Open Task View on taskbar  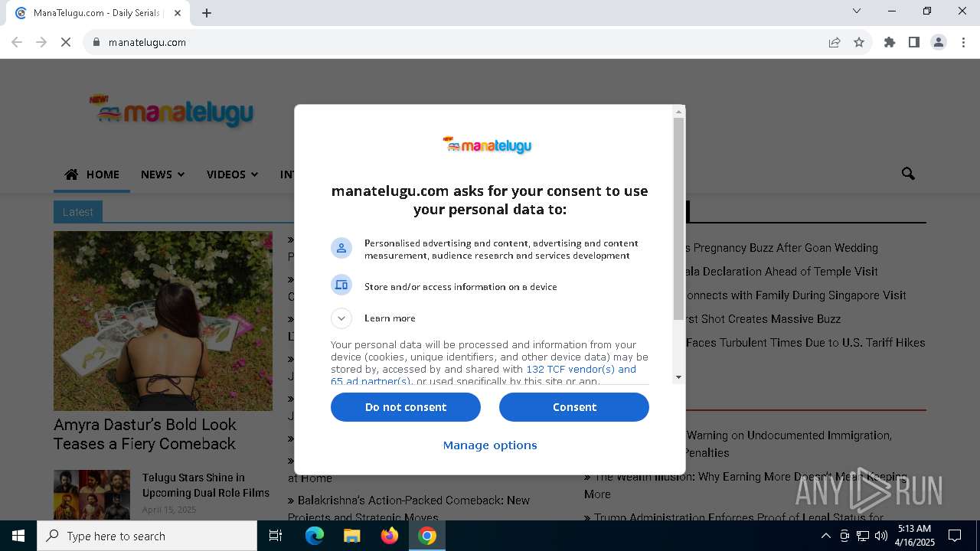[276, 536]
